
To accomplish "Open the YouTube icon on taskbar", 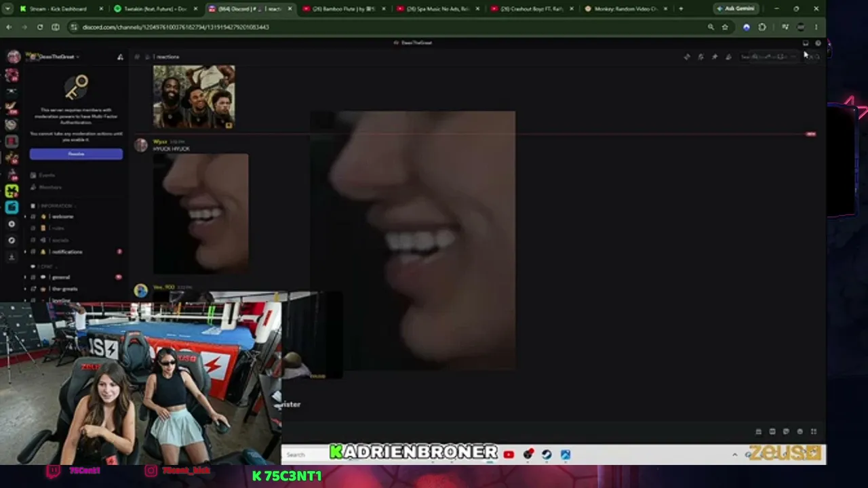I will coord(509,454).
